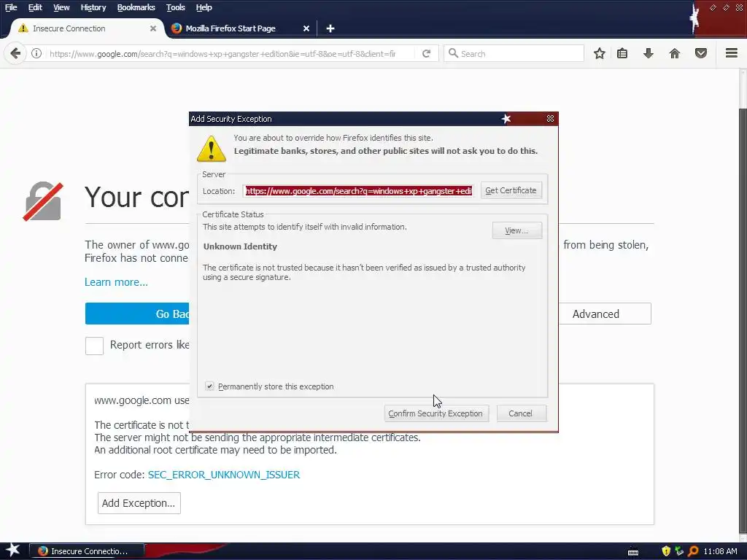The height and width of the screenshot is (560, 747).
Task: Toggle Permanently store this exception checkbox
Action: point(209,386)
